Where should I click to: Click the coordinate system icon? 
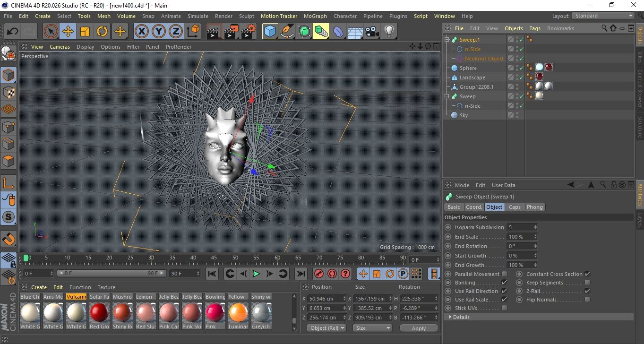(x=193, y=32)
